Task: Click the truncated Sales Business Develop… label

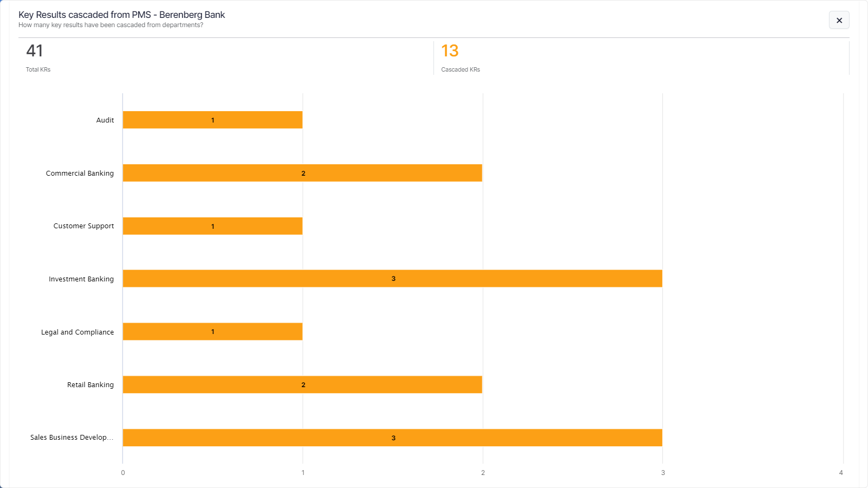Action: 72,438
